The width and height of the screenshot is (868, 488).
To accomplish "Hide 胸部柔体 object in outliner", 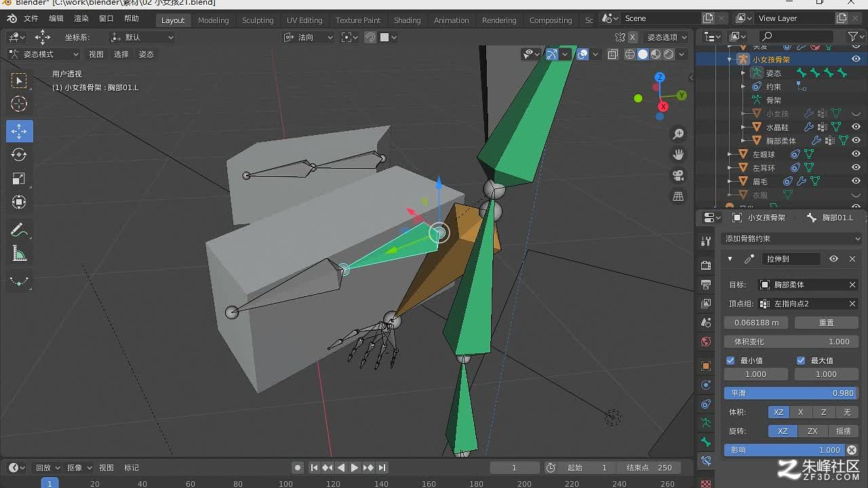I will [856, 141].
